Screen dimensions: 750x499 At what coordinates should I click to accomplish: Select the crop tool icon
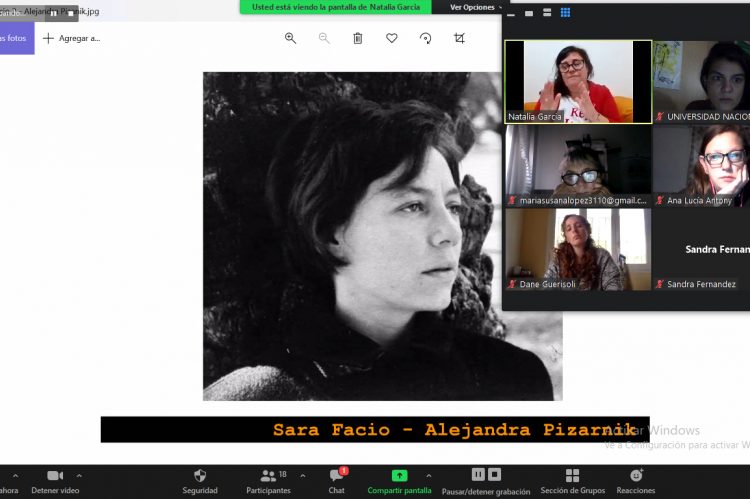459,38
